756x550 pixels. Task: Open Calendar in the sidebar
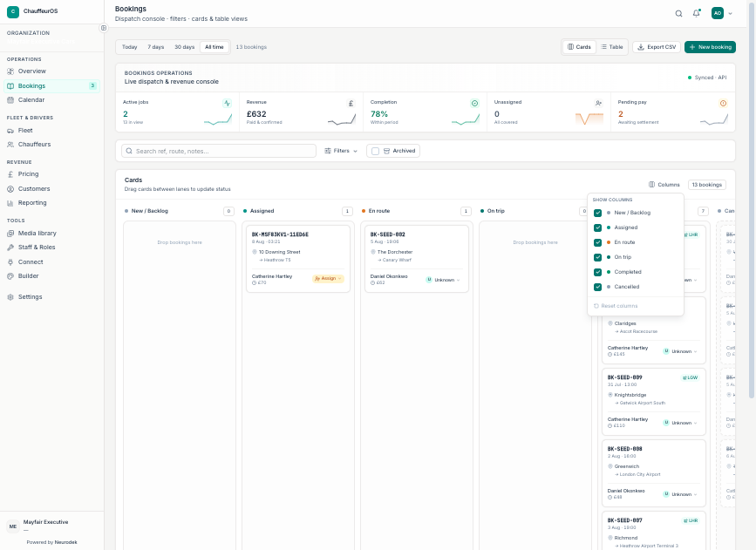51,99
